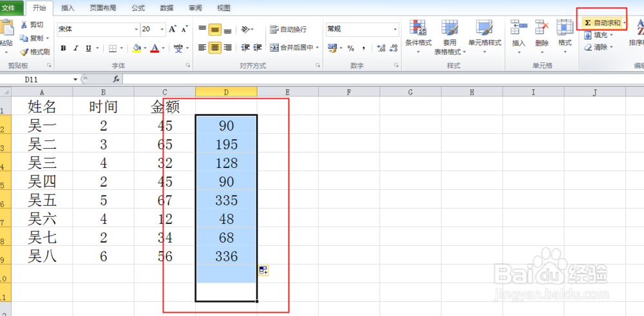Screen dimensions: 644x316
Task: Click the Cut (剪切) scissors icon
Action: 24,25
